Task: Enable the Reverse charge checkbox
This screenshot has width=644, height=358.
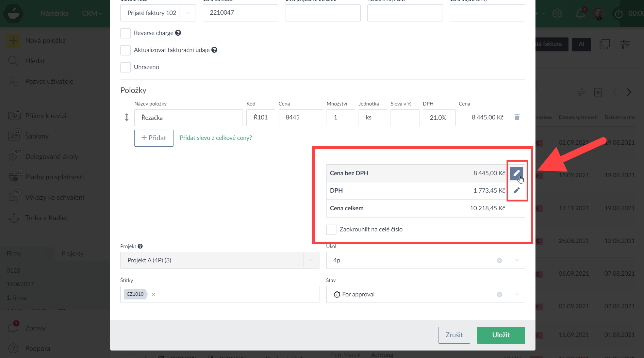Action: click(x=126, y=33)
